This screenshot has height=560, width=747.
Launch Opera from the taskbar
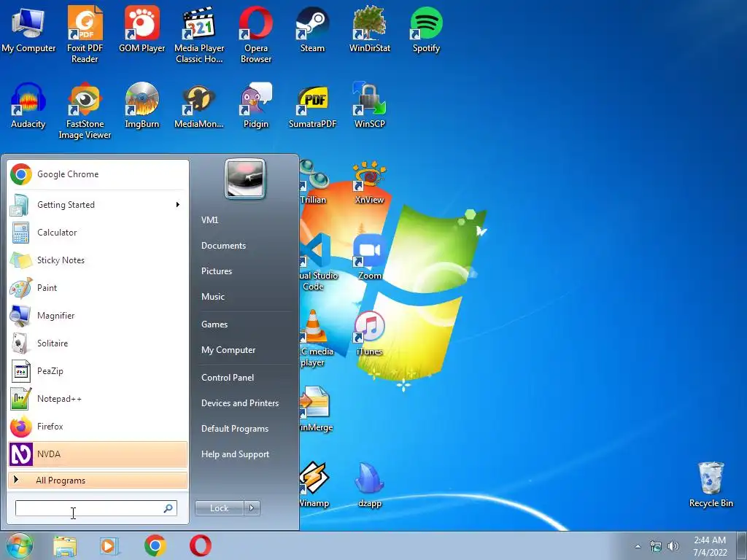pyautogui.click(x=200, y=545)
